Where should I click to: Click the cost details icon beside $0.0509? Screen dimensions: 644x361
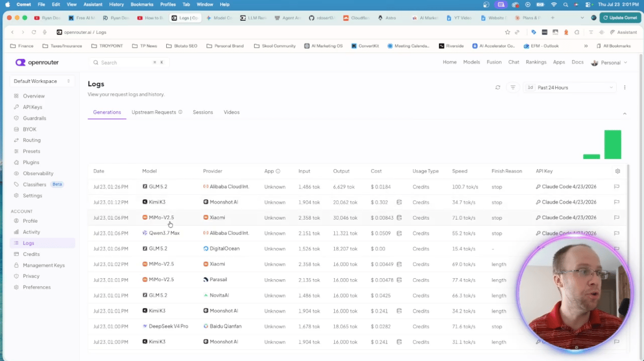(x=399, y=233)
